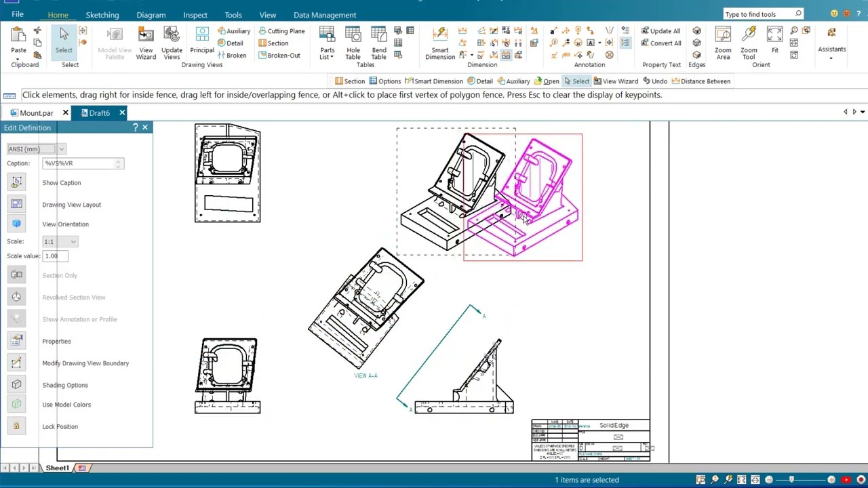Click View Wizard on quick bar

click(x=616, y=81)
